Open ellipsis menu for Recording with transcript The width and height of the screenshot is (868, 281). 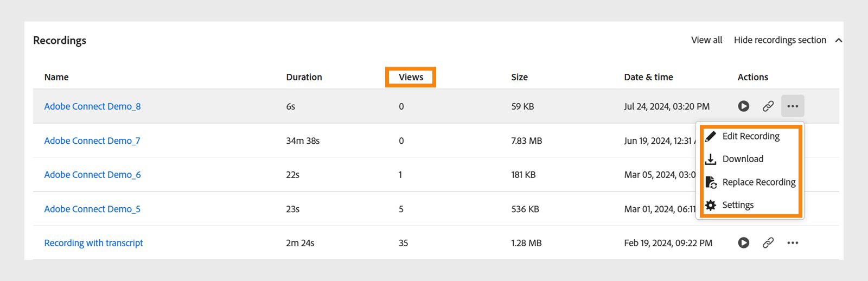[793, 243]
